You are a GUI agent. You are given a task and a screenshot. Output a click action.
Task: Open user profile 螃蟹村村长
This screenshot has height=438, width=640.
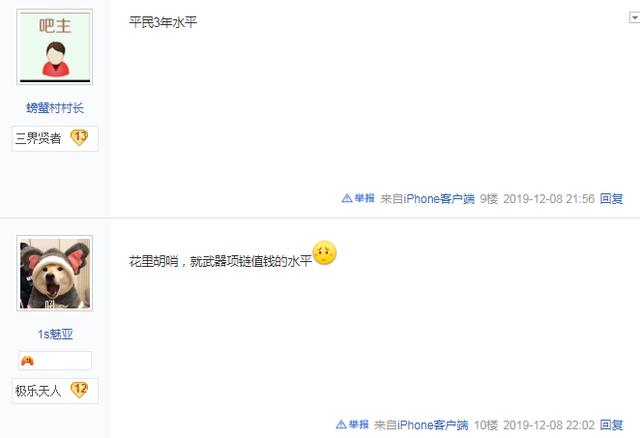coord(55,108)
